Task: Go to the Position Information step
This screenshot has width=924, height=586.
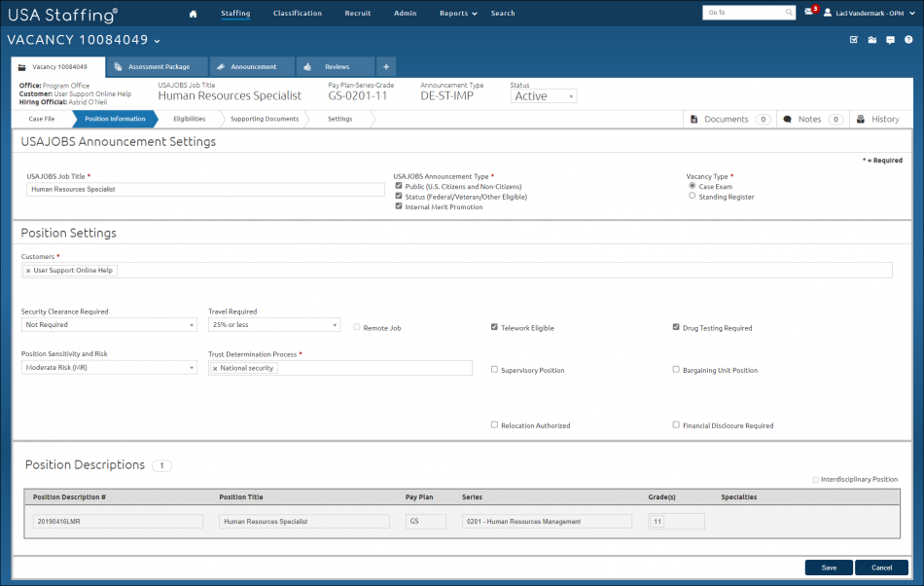Action: click(115, 119)
